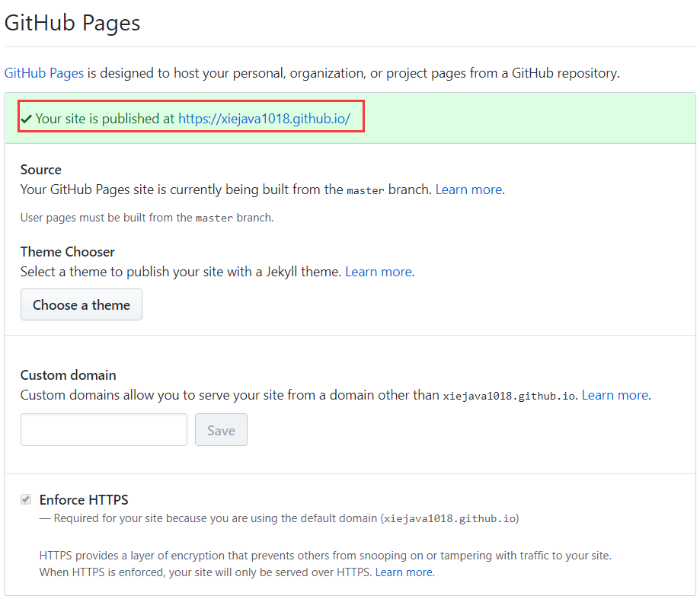Click the Source section heading
Screen dimensions: 700x599
(41, 169)
